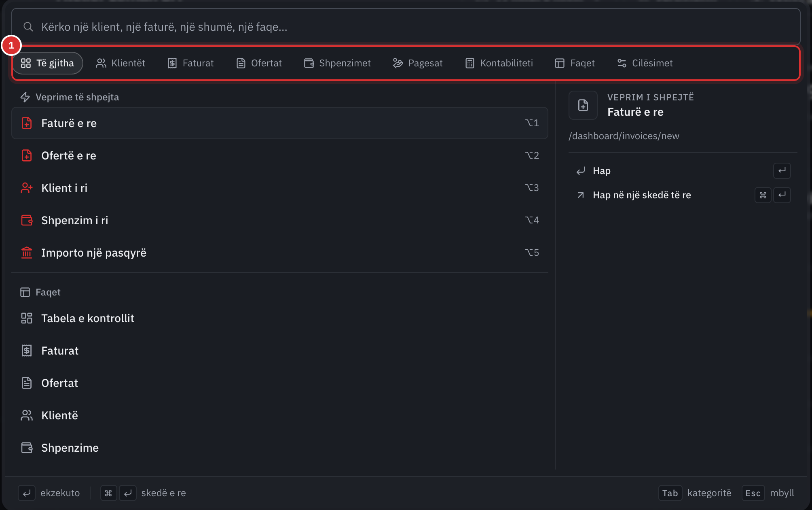The width and height of the screenshot is (812, 510).
Task: Click the search field at the top
Action: (x=406, y=27)
